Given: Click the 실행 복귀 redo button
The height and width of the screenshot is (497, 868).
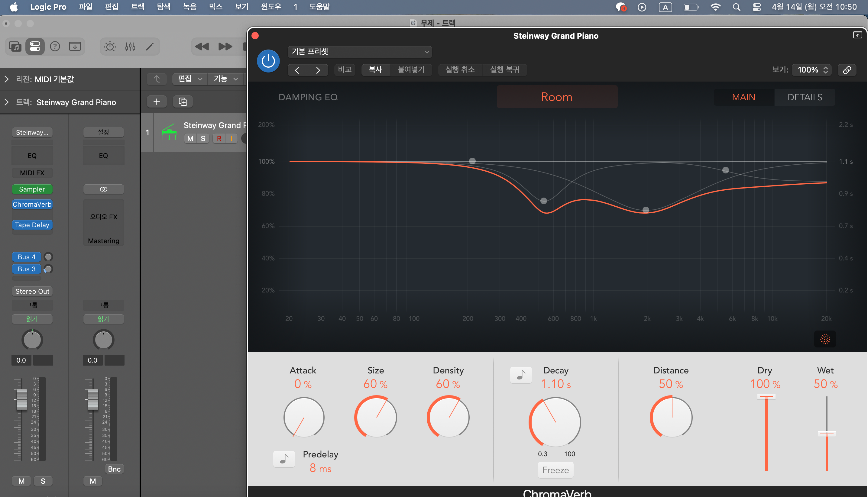Looking at the screenshot, I should 504,69.
